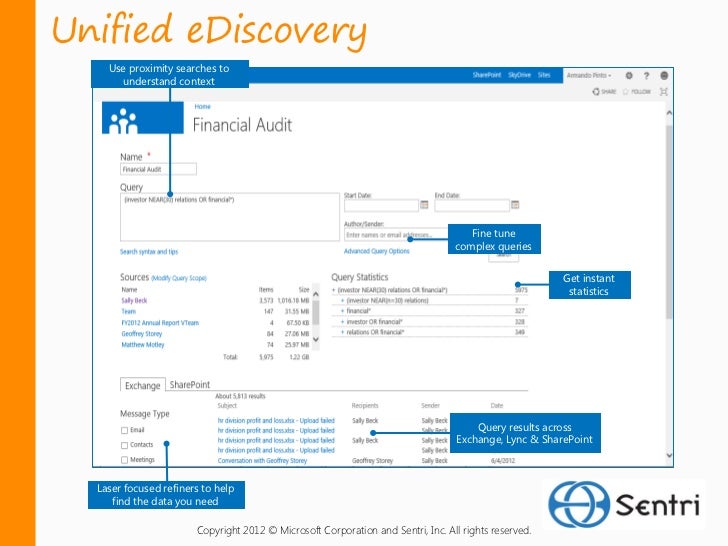Image resolution: width=728 pixels, height=546 pixels.
Task: Open SharePoint in the top bar
Action: 487,75
